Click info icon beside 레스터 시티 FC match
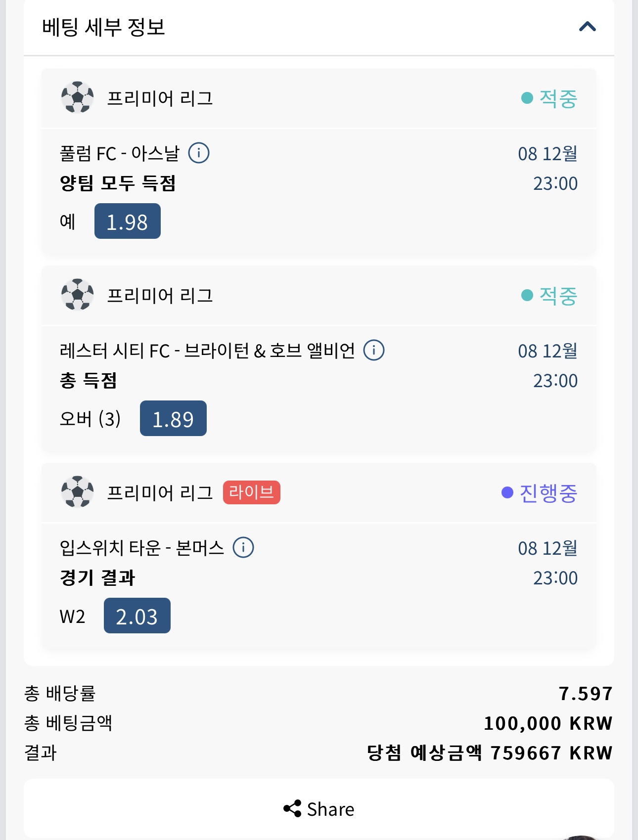The height and width of the screenshot is (840, 638). pos(374,350)
